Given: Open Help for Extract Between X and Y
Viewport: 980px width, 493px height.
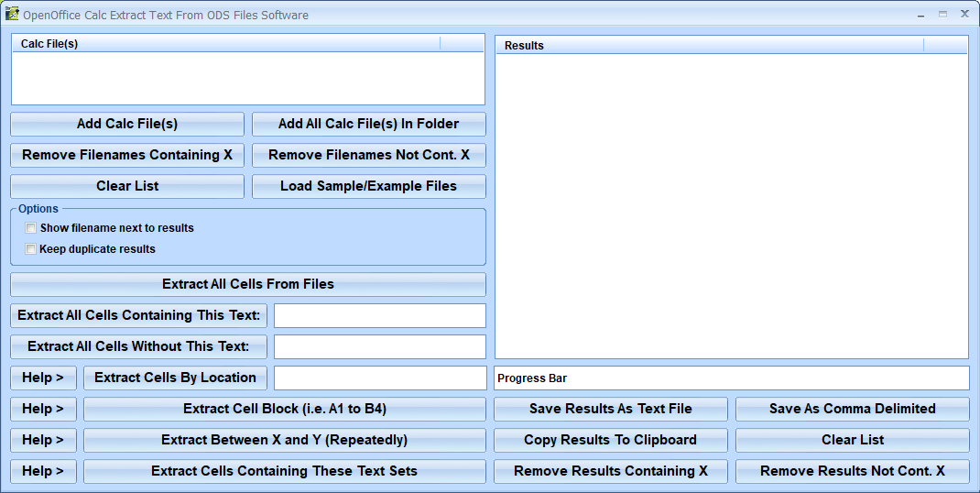Looking at the screenshot, I should pyautogui.click(x=43, y=441).
